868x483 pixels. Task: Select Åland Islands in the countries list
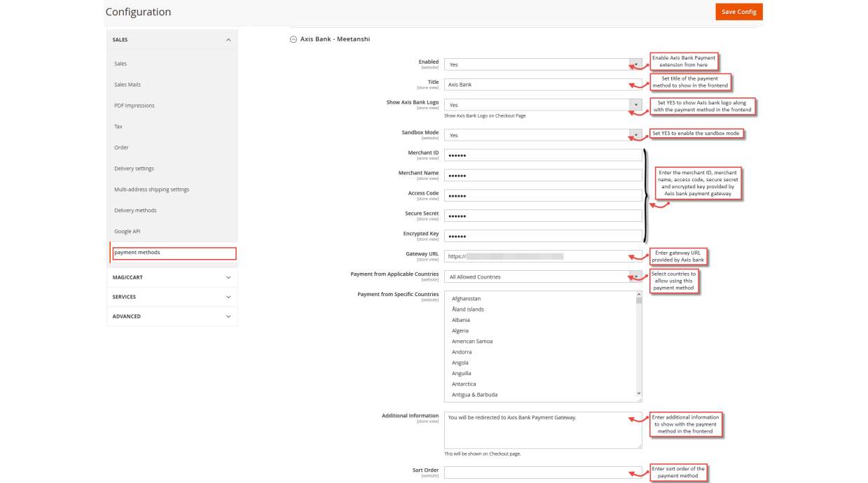pos(540,309)
